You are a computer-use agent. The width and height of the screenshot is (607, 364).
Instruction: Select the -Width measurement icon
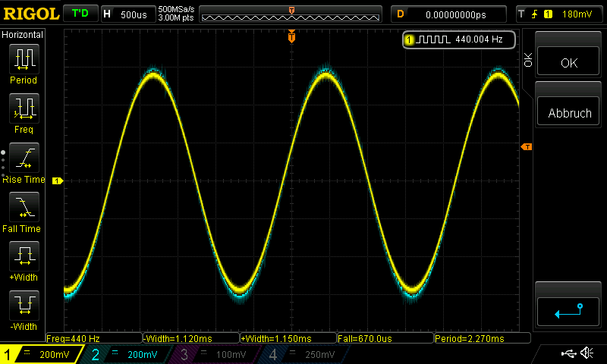[24, 305]
